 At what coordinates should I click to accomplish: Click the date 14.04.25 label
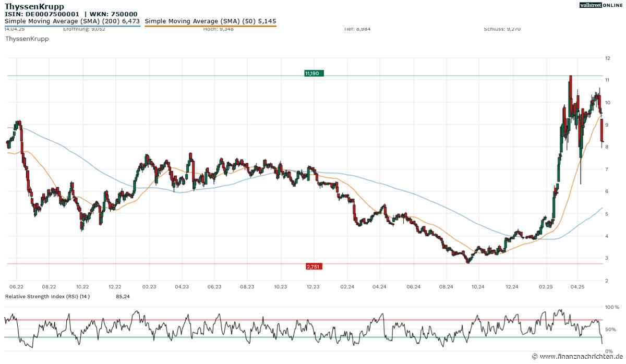15,29
